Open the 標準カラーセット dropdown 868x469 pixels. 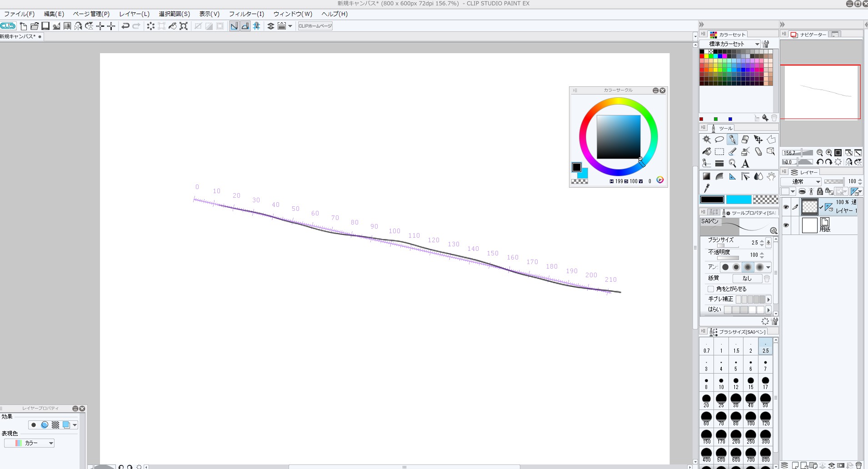pos(731,44)
